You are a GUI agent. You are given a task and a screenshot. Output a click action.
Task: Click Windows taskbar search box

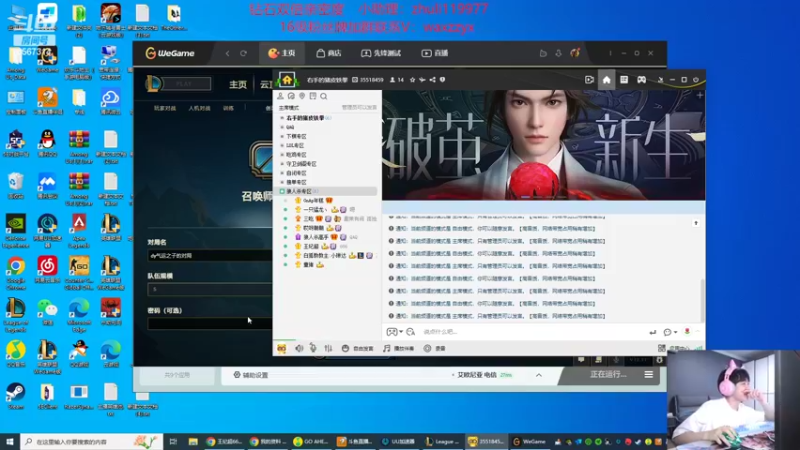pos(92,441)
